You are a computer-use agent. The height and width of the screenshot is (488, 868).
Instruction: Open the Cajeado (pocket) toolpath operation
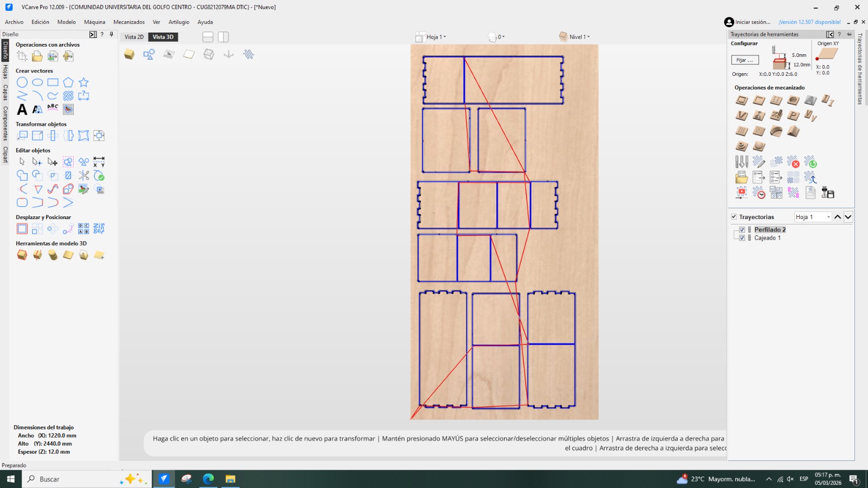[758, 100]
